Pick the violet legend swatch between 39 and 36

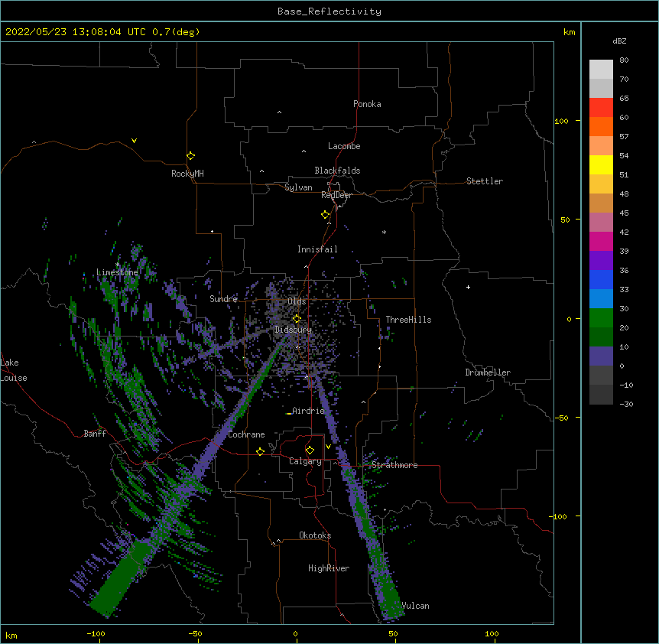pos(601,261)
